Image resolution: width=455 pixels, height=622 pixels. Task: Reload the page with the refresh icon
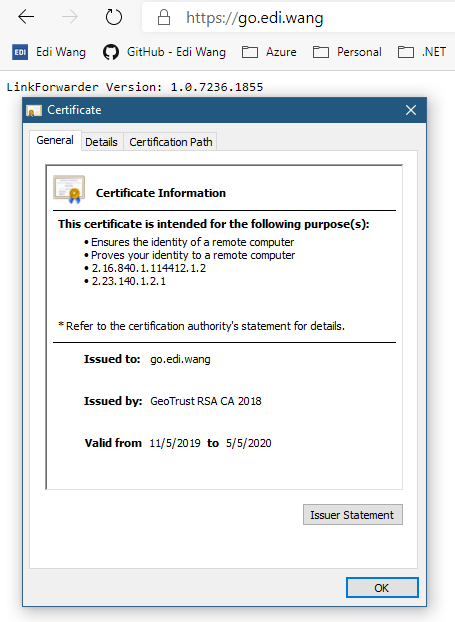coord(113,17)
